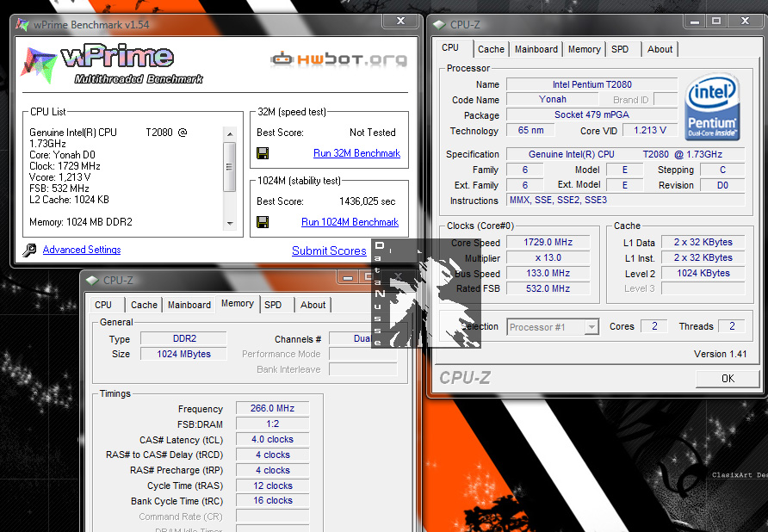The height and width of the screenshot is (532, 768).
Task: Click the Bus Speed 133.0 MHz value
Action: 548,274
